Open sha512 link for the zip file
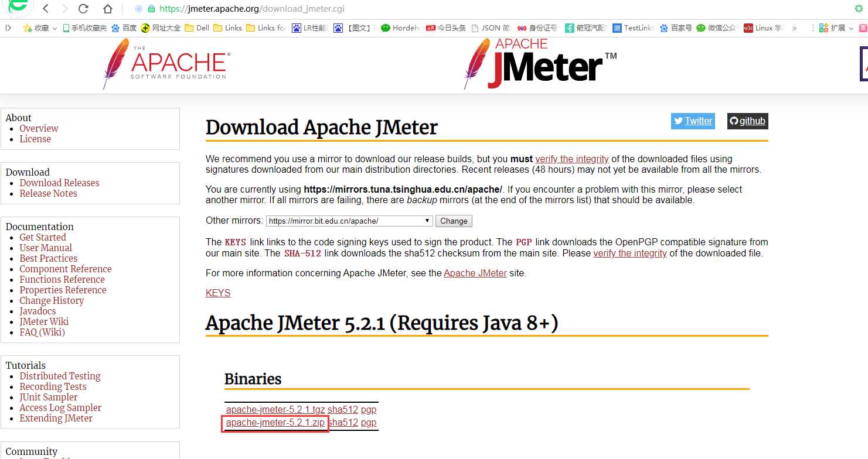The width and height of the screenshot is (868, 459). coord(343,423)
